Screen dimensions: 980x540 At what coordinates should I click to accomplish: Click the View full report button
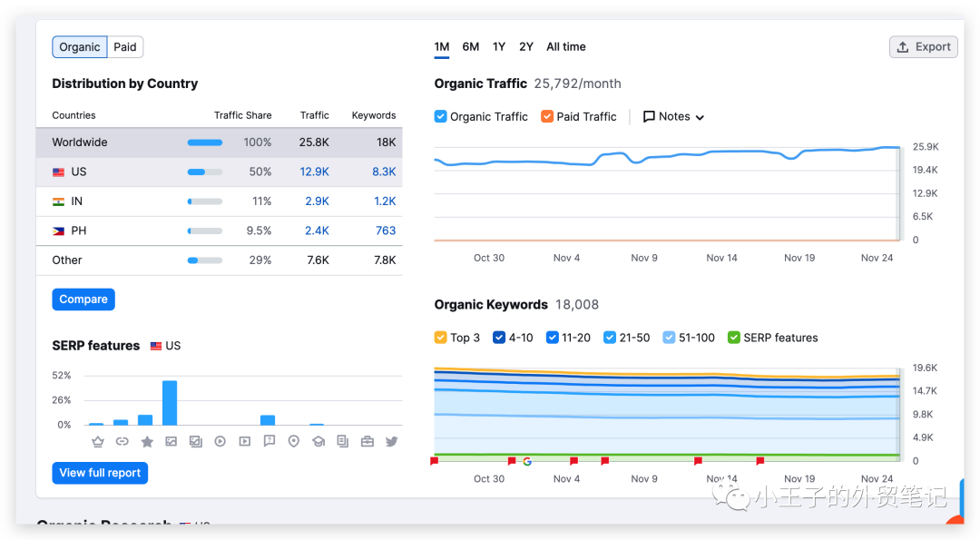tap(100, 473)
